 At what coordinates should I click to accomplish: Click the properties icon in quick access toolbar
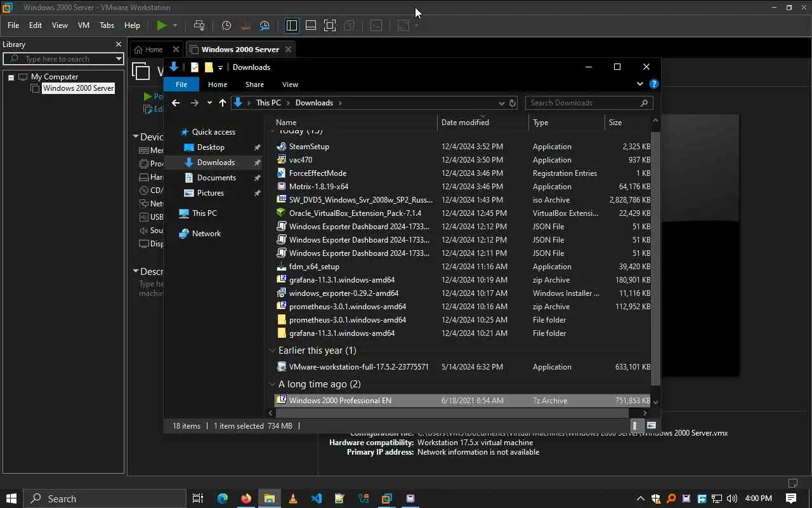point(195,67)
